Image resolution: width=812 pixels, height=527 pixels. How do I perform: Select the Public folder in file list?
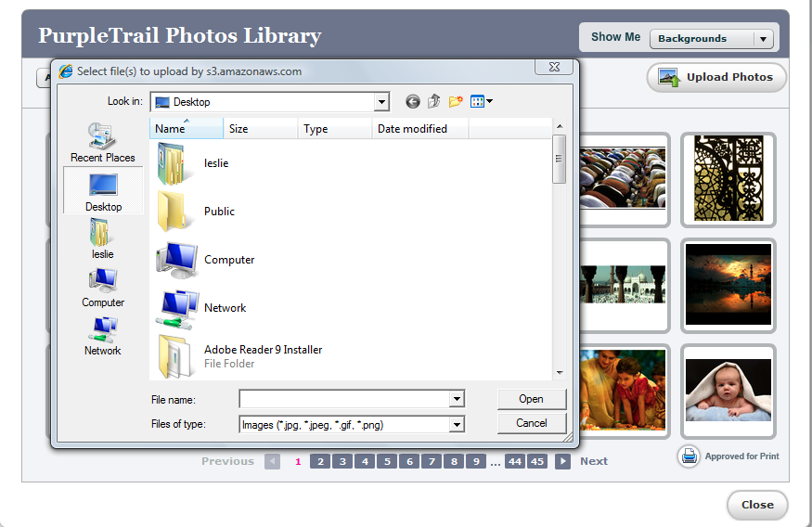coord(196,212)
